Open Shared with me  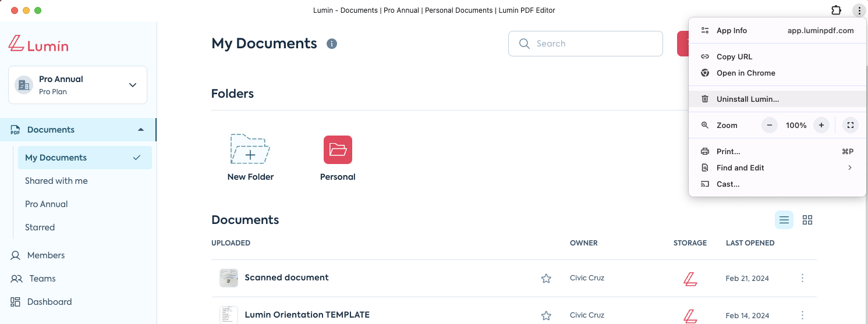56,181
